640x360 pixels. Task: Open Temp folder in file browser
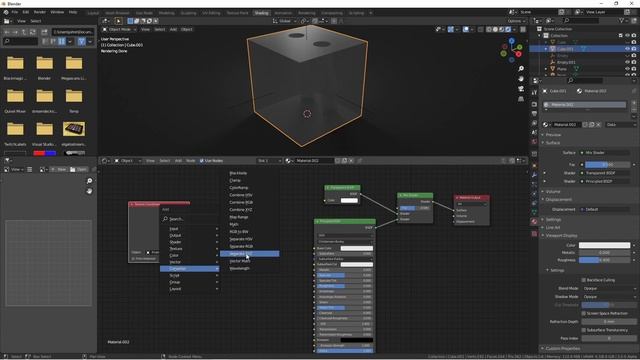click(x=74, y=99)
